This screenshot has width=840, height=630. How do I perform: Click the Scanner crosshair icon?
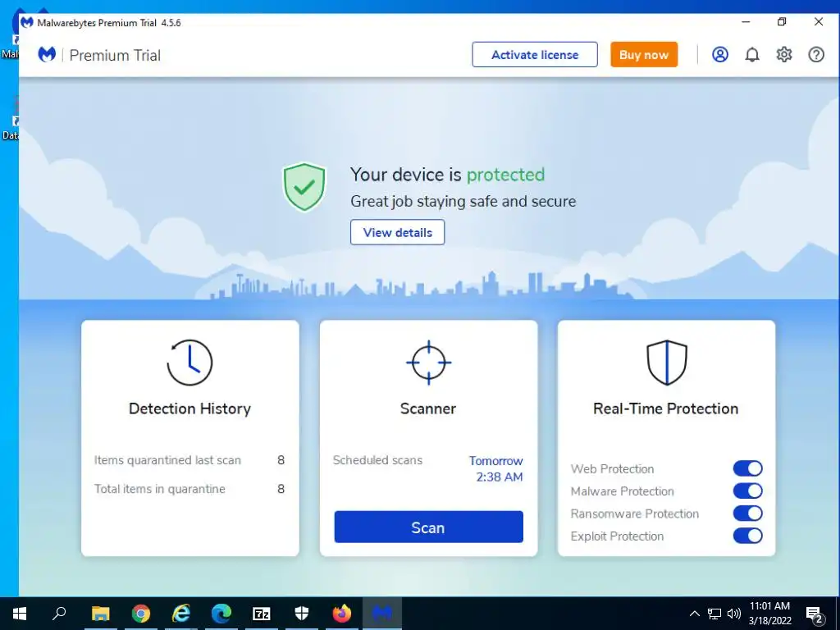(428, 362)
